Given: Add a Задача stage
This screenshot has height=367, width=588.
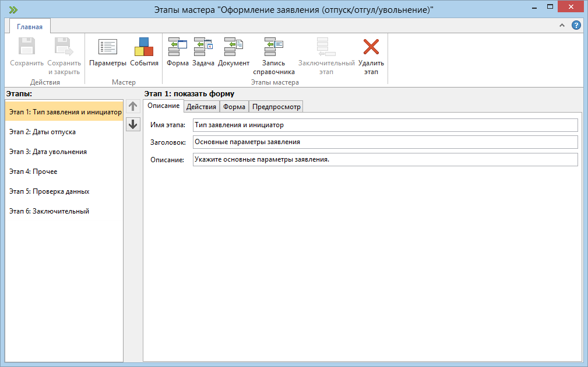Looking at the screenshot, I should coord(203,52).
